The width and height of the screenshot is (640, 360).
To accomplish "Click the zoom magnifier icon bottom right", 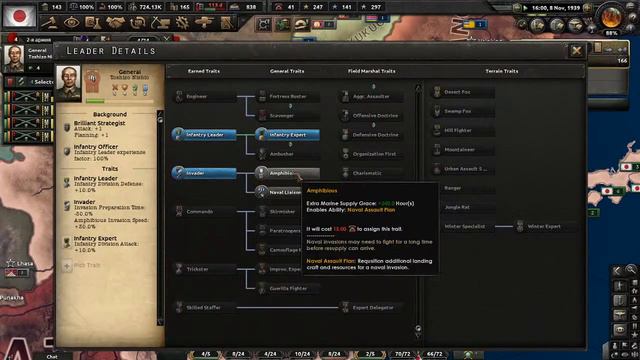I will point(631,269).
